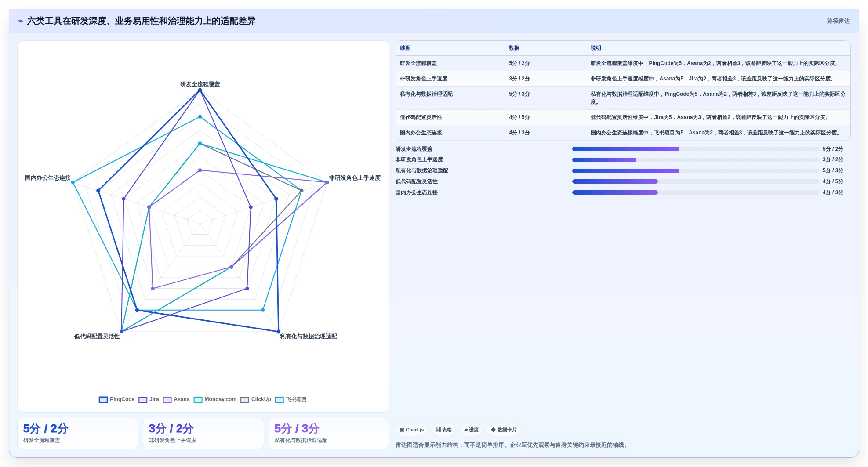The width and height of the screenshot is (868, 467).
Task: Hide the 飞书项目 dataset via legend
Action: point(280,400)
